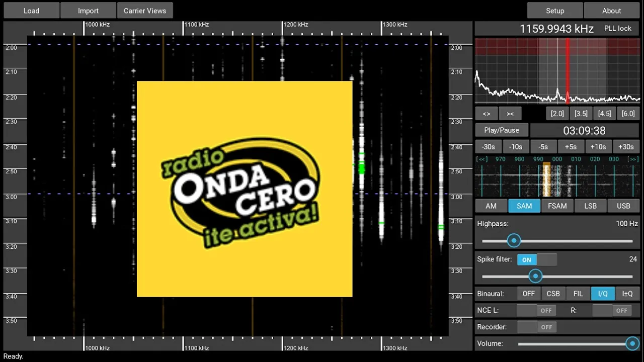Screen dimensions: 644x362
Task: Set bandwidth preset [3.5]
Action: coord(581,114)
